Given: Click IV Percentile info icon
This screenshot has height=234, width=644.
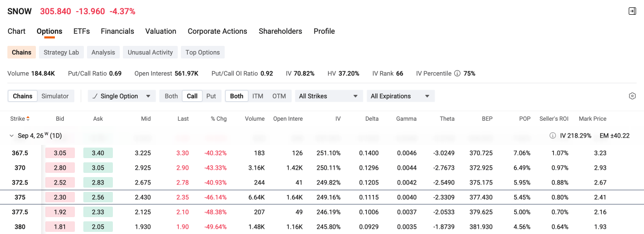Looking at the screenshot, I should (x=457, y=73).
